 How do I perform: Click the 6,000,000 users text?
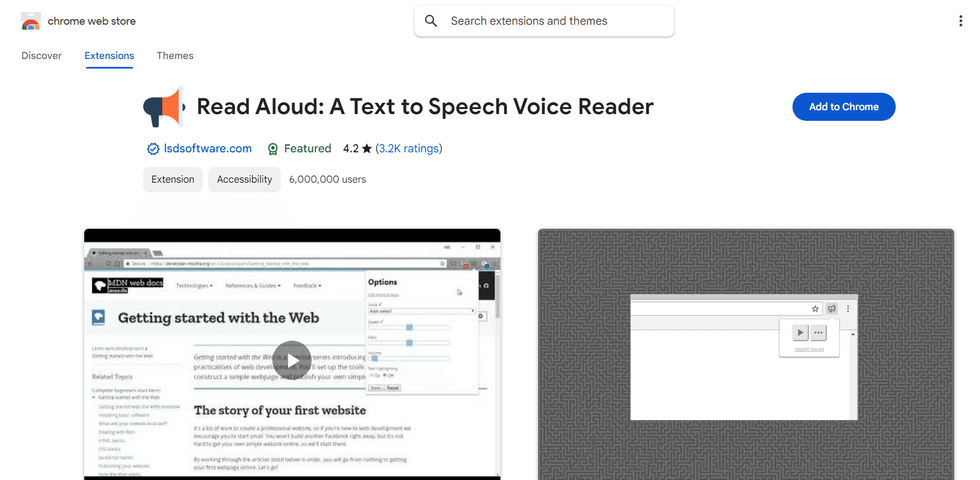[x=327, y=179]
